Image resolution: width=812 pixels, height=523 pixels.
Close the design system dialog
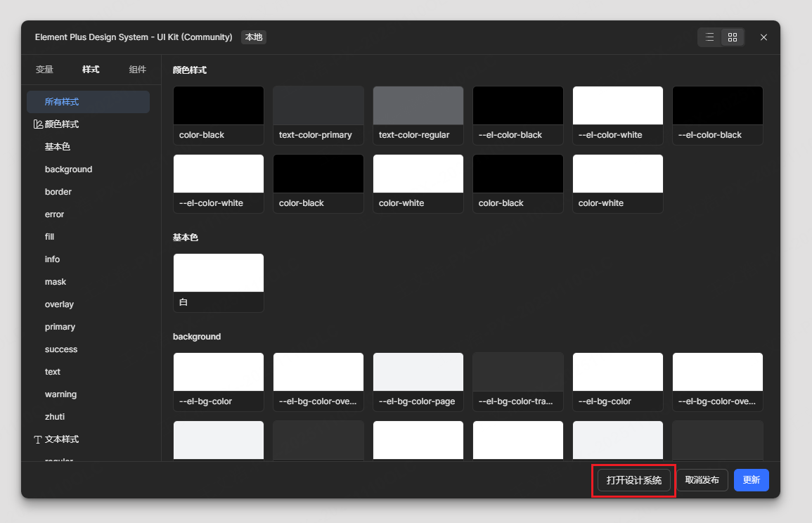[763, 37]
